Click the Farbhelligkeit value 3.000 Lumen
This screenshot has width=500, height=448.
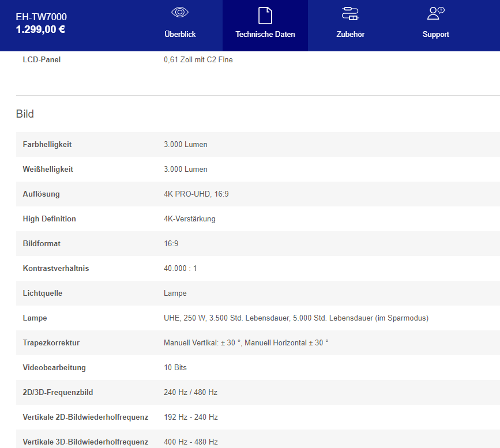(186, 145)
